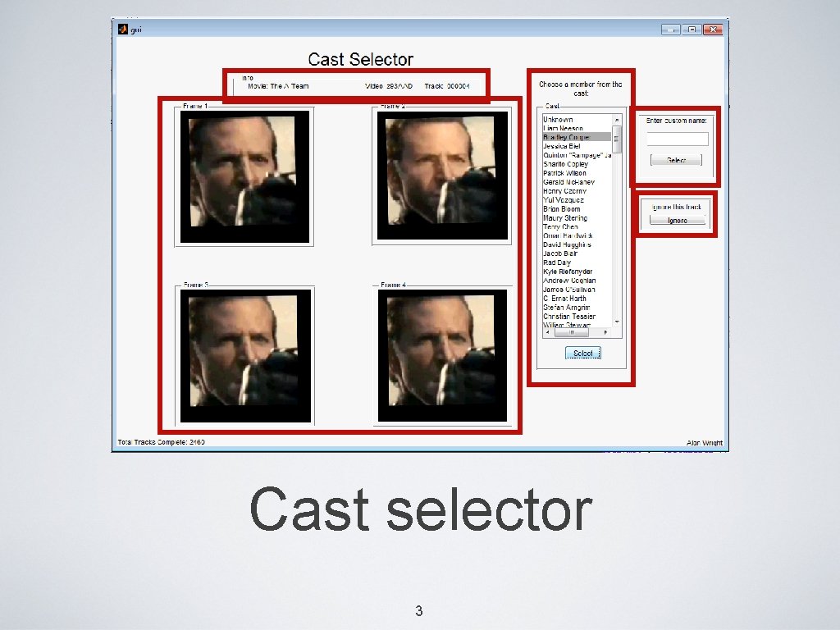Click into the custom name text field
This screenshot has width=840, height=630.
677,139
